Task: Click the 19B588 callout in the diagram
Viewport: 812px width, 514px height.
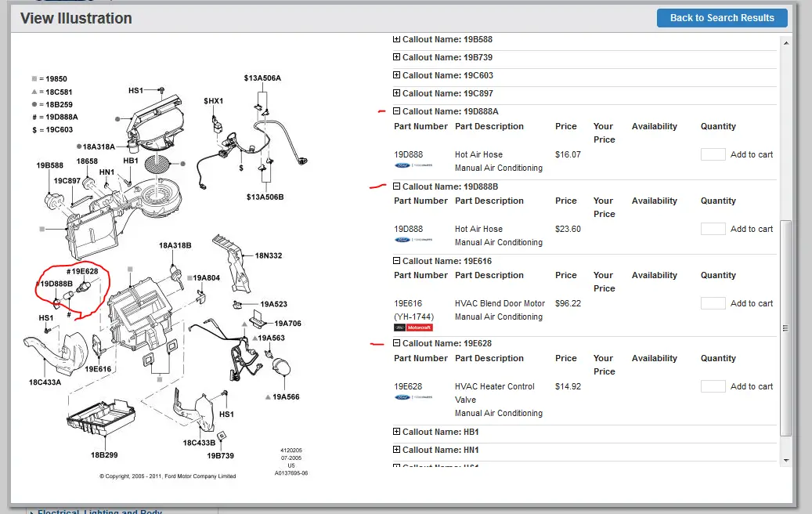Action: tap(49, 165)
